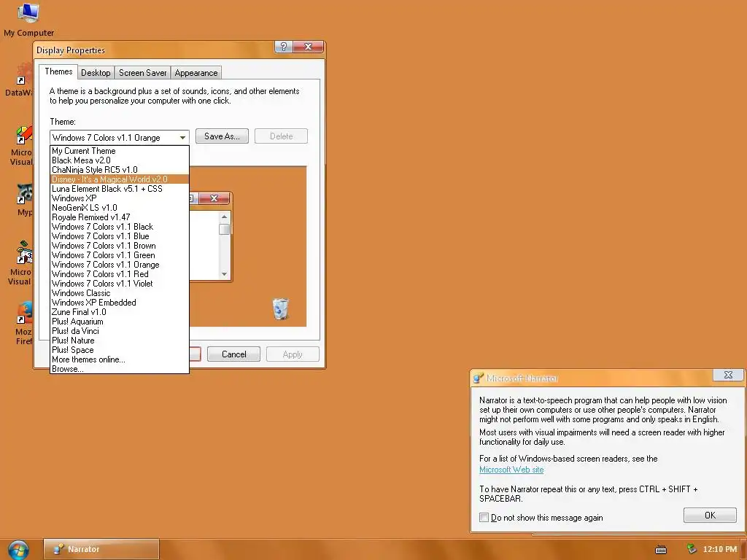Select Windows 7 Colors v1.1 Blue
The image size is (747, 560).
(x=120, y=236)
